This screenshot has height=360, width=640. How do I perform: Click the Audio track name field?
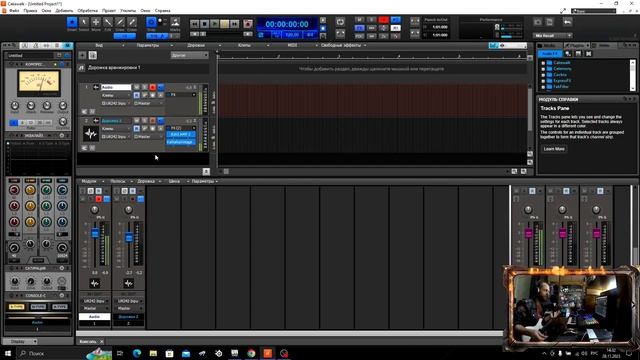pos(116,87)
